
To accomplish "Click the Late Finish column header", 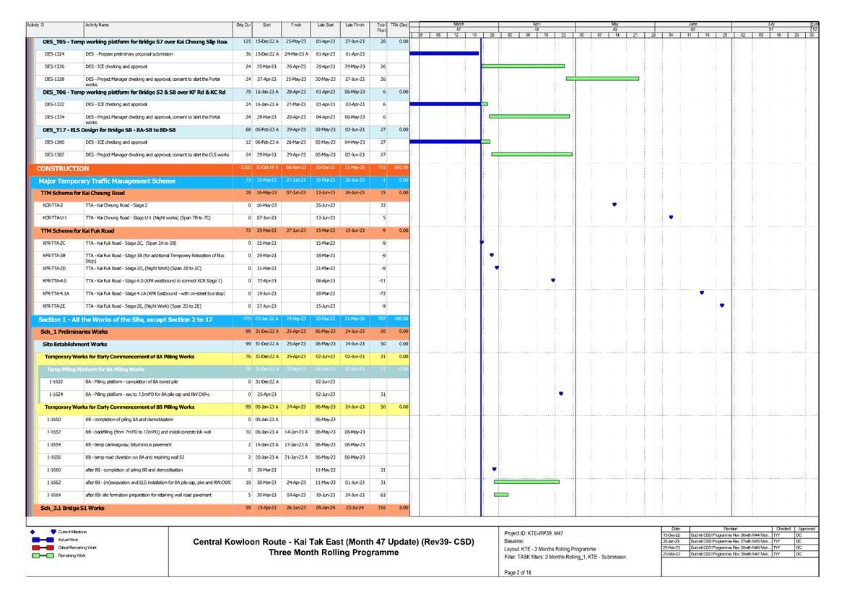I will point(355,25).
